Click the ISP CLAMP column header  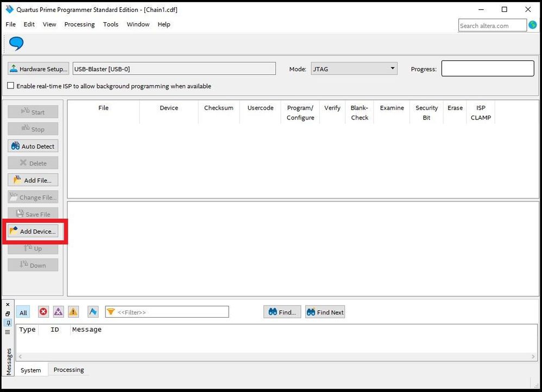(x=481, y=112)
